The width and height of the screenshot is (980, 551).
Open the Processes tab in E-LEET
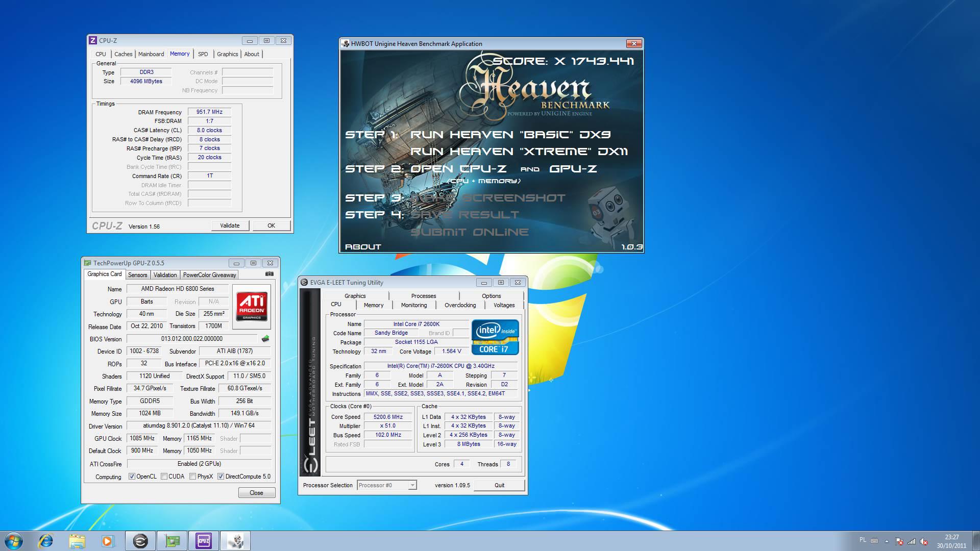[x=424, y=296]
